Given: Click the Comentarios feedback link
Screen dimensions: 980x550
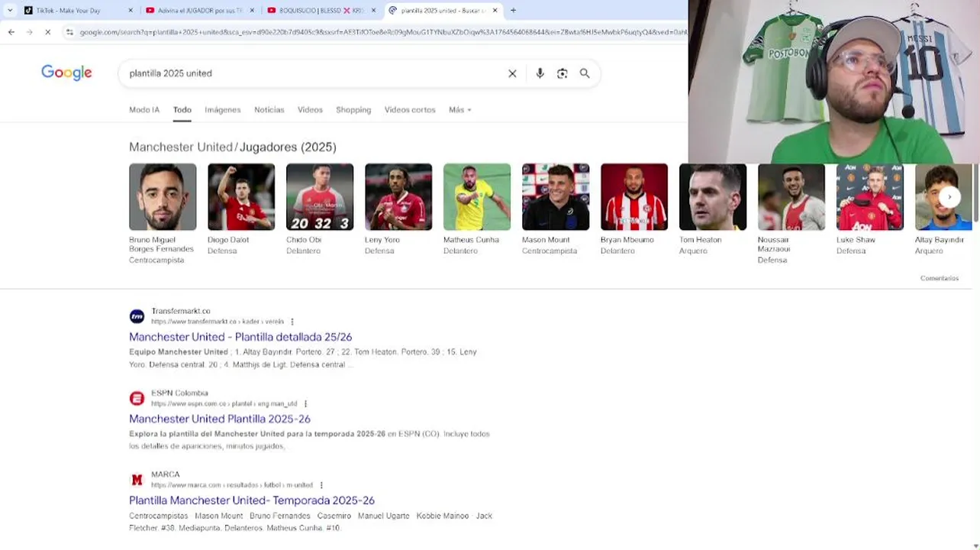Looking at the screenshot, I should pyautogui.click(x=939, y=278).
